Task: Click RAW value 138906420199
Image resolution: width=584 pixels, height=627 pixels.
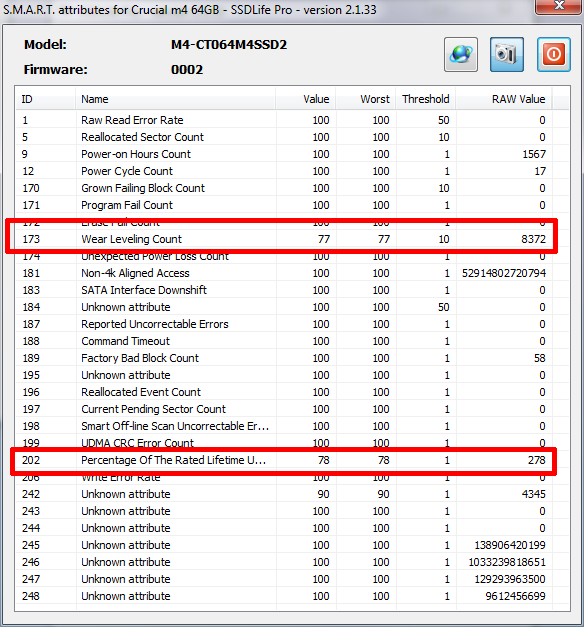Action: (x=510, y=545)
